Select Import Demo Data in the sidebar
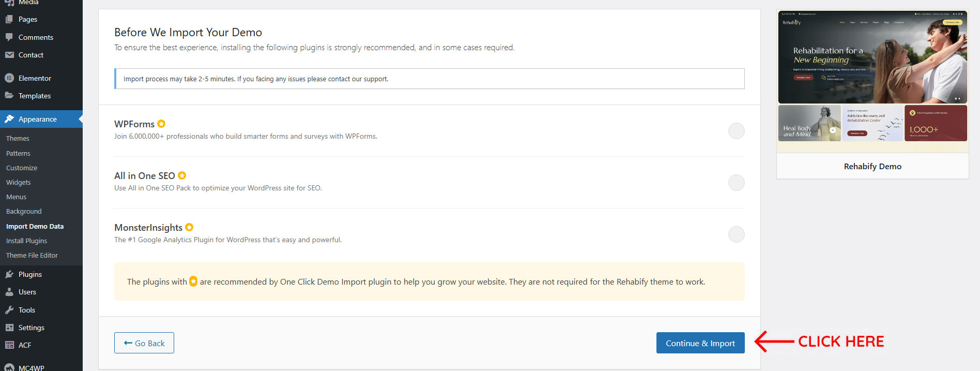Viewport: 980px width, 371px height. 35,226
